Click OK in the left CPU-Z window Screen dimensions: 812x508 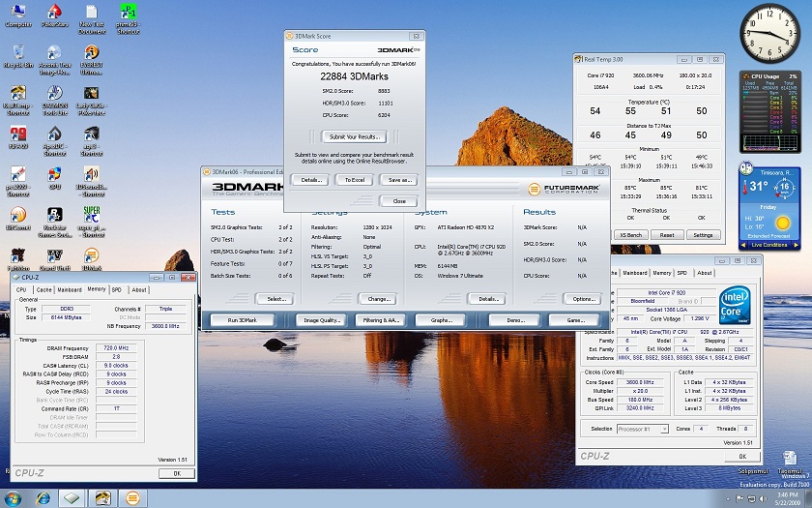pyautogui.click(x=177, y=474)
